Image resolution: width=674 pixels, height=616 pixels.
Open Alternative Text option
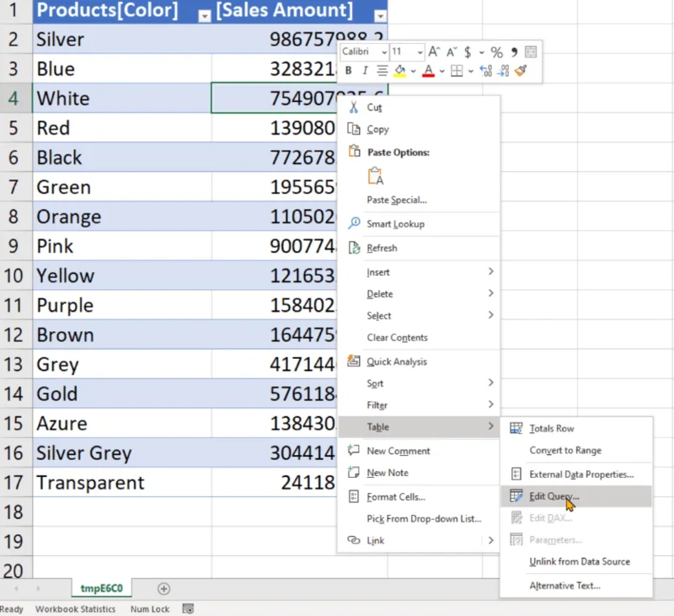pos(576,586)
